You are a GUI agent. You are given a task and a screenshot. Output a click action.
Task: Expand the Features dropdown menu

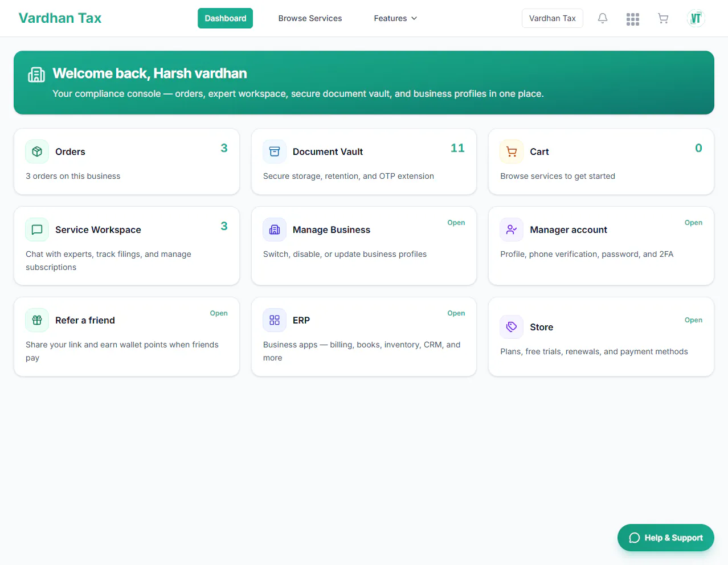coord(395,18)
